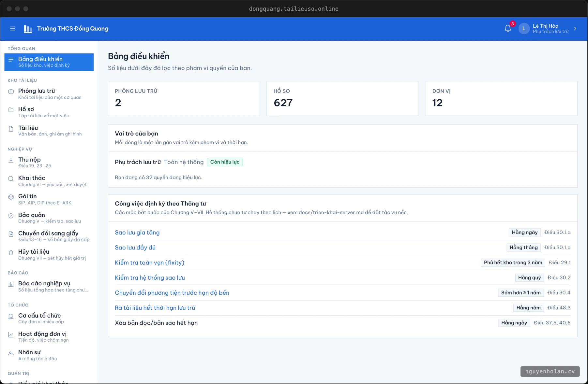
Task: Click the Trường THCS Đồng Quang title
Action: [73, 29]
